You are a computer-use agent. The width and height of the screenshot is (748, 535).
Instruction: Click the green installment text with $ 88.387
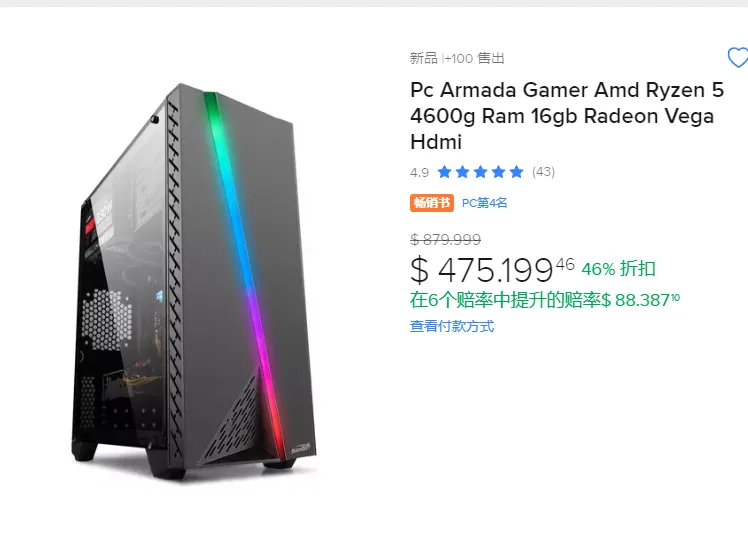coord(545,300)
